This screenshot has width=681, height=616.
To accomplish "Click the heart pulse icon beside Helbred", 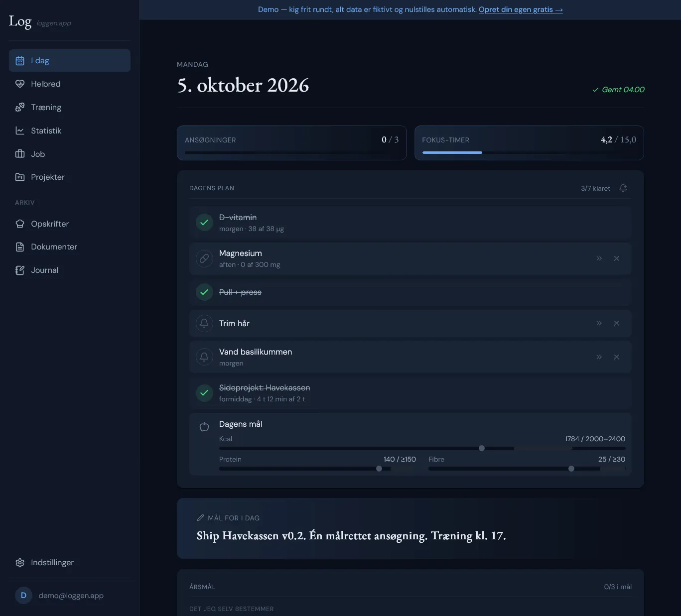I will 20,84.
